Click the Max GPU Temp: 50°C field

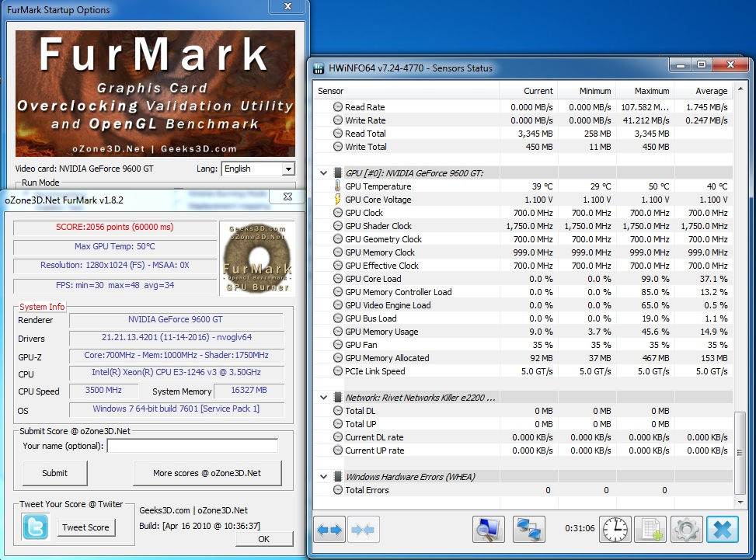click(115, 246)
